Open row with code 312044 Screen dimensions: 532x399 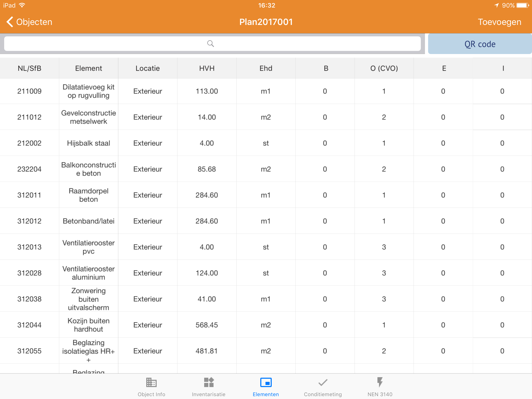pos(29,325)
